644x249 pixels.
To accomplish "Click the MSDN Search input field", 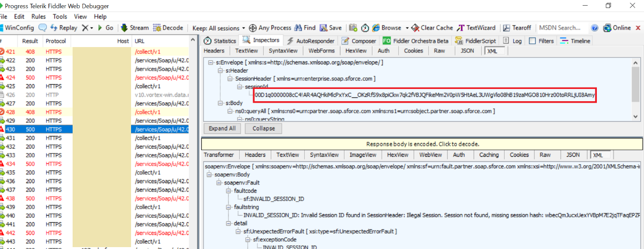I will click(x=560, y=28).
